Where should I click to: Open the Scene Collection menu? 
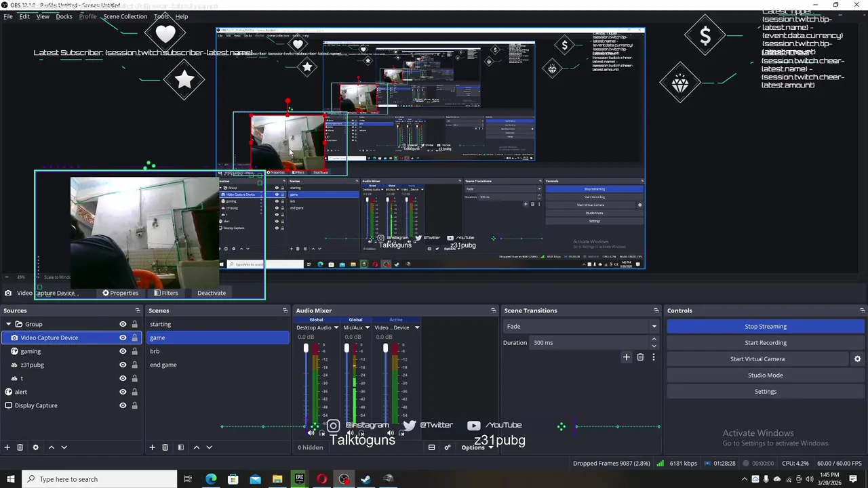point(125,16)
